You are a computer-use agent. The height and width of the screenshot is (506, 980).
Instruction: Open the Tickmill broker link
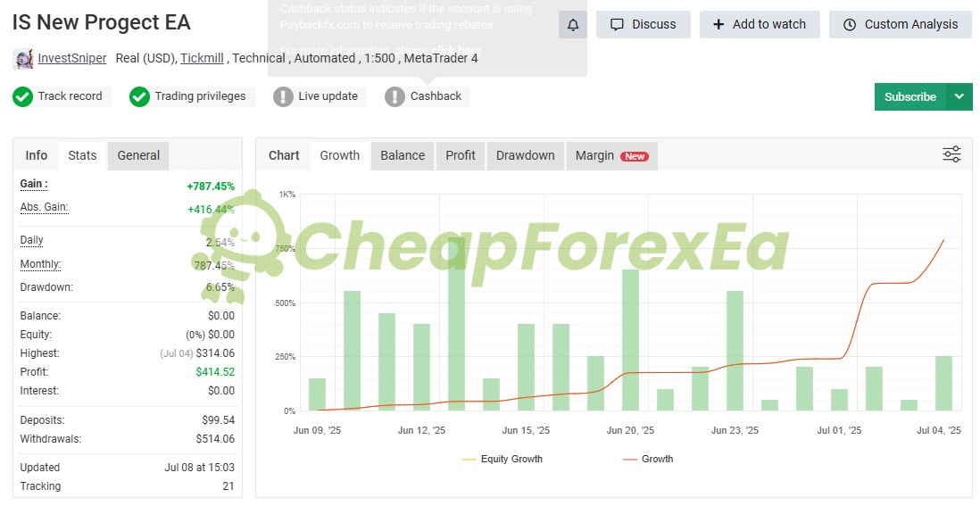pos(202,58)
